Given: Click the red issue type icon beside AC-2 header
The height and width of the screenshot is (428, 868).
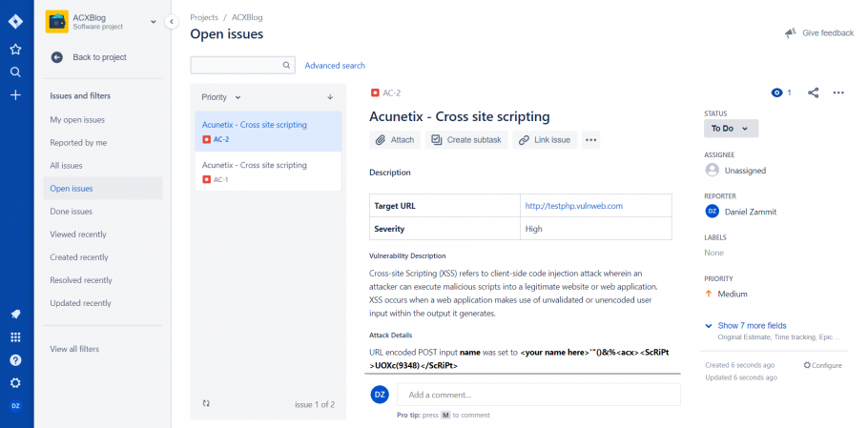Looking at the screenshot, I should click(x=375, y=92).
